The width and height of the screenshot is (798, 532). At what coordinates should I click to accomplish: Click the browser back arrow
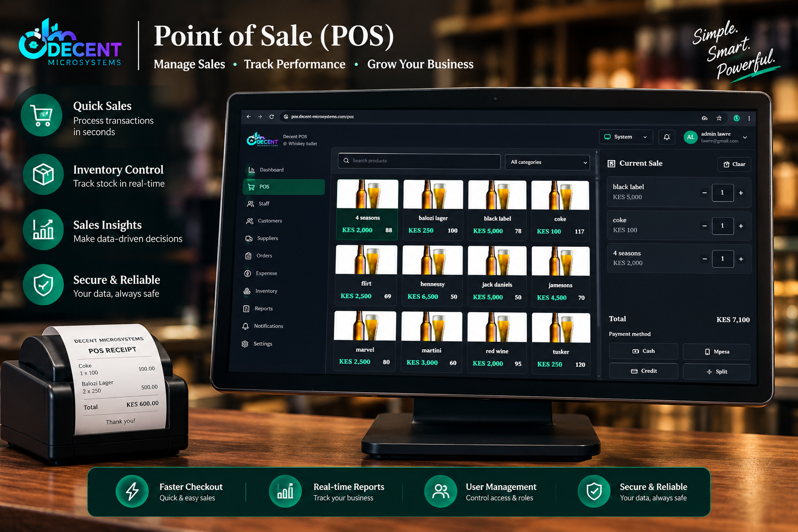248,117
